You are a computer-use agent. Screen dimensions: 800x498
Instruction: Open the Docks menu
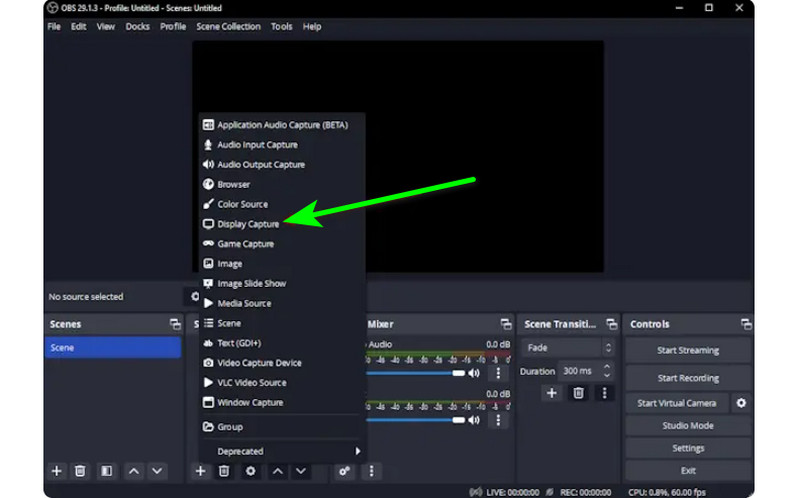(x=137, y=27)
